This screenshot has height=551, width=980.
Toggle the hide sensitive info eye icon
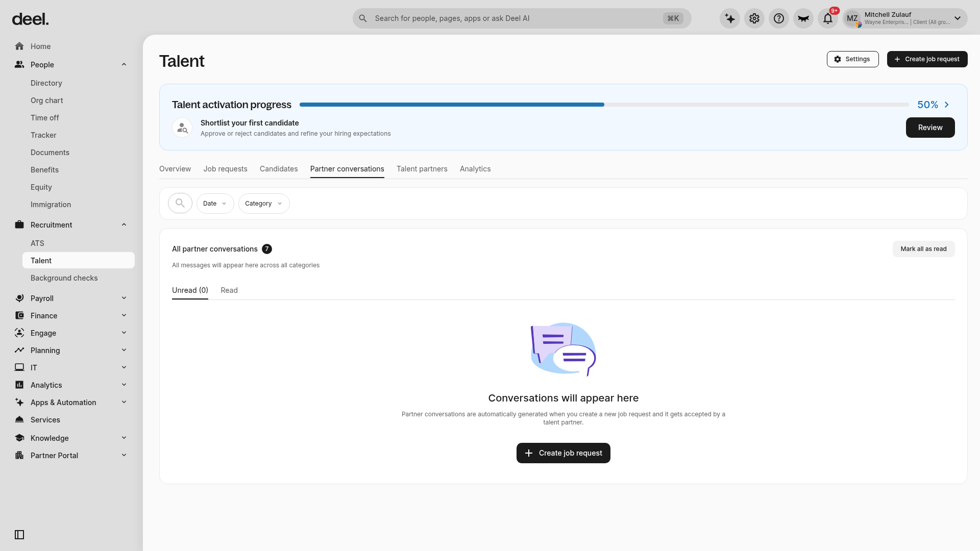[x=803, y=18]
